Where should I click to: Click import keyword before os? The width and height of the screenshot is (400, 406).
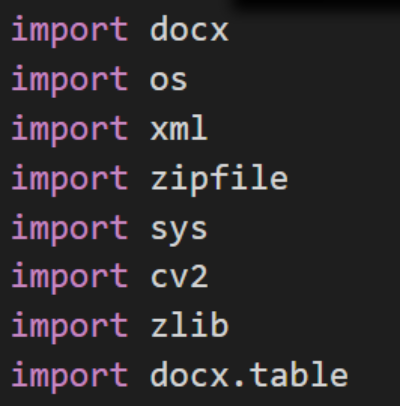pyautogui.click(x=70, y=81)
